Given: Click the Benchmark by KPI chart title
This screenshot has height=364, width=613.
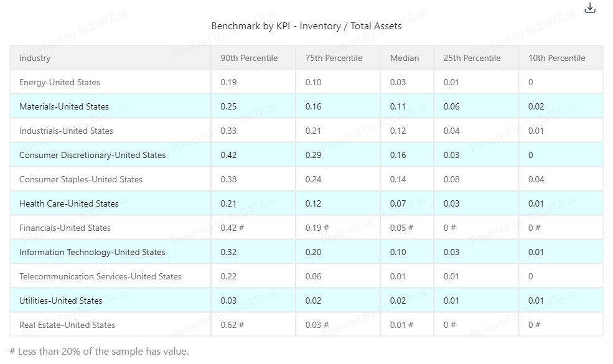Looking at the screenshot, I should (x=306, y=26).
